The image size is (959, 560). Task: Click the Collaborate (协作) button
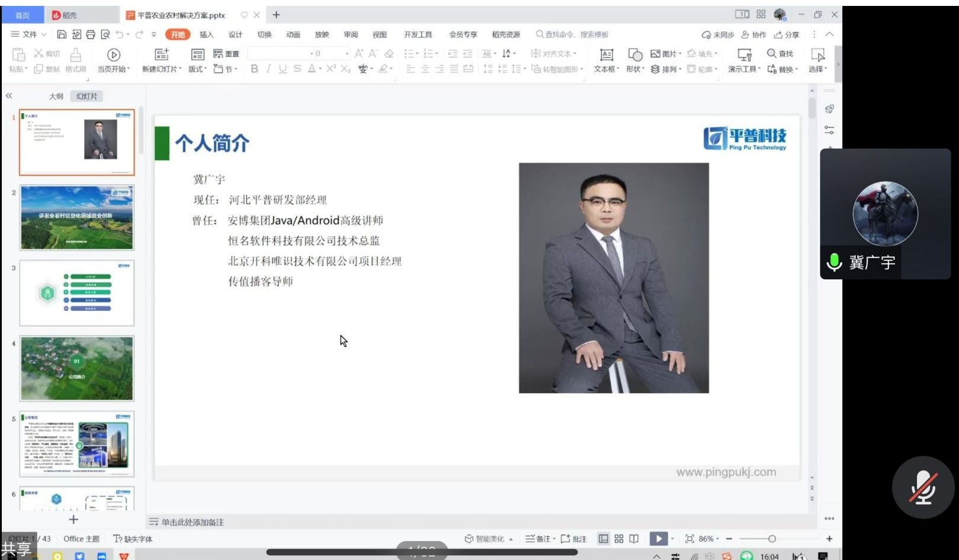(754, 34)
